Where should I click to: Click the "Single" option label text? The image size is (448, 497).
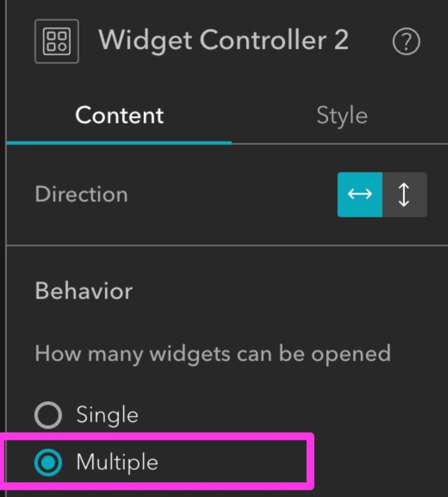[107, 415]
